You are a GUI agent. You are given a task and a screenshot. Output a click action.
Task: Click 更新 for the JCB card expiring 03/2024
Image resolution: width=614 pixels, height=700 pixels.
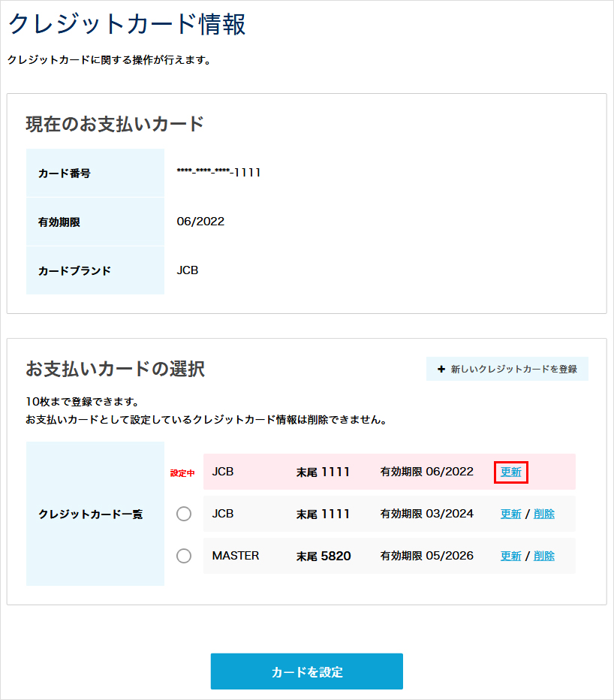pyautogui.click(x=510, y=514)
